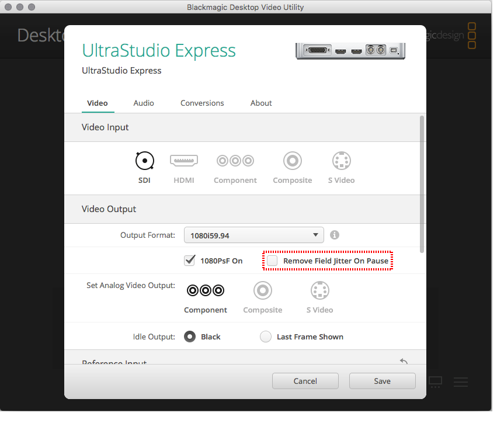
Task: Click Blackmagicdesign logo squares
Action: pyautogui.click(x=472, y=36)
